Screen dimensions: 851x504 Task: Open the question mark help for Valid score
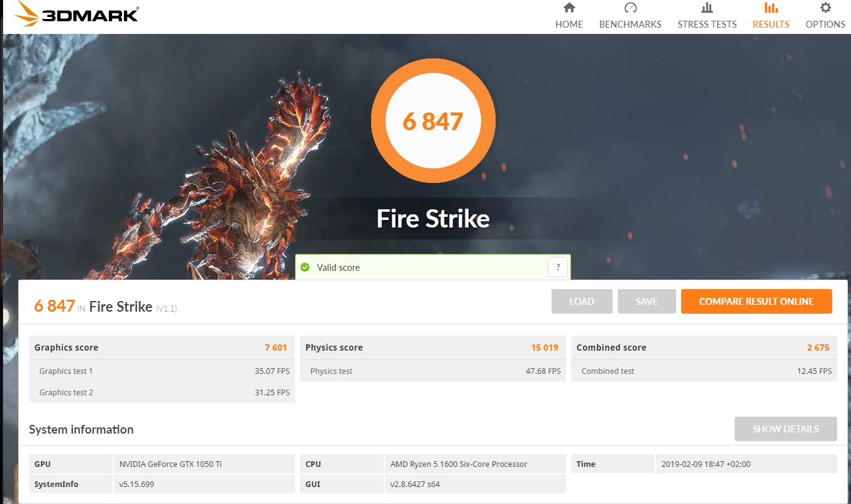(558, 268)
